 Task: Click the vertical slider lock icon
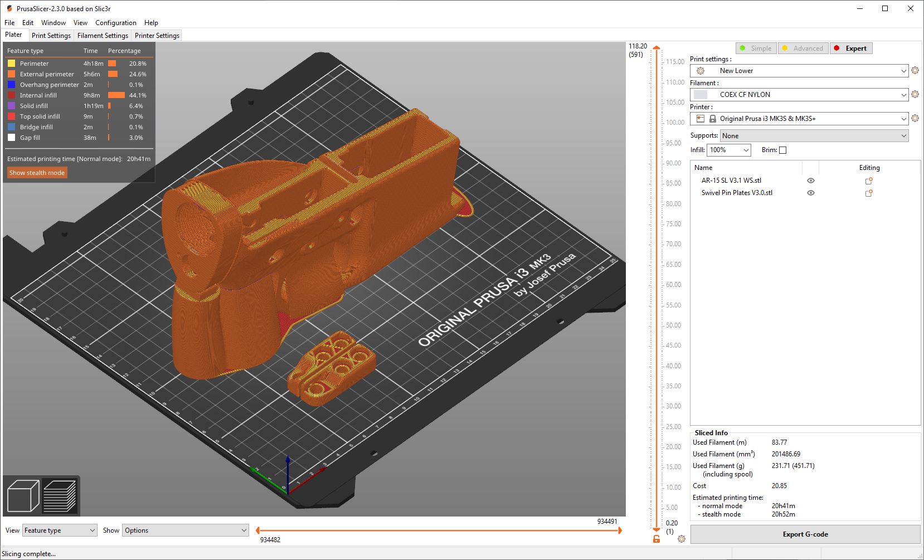coord(656,539)
